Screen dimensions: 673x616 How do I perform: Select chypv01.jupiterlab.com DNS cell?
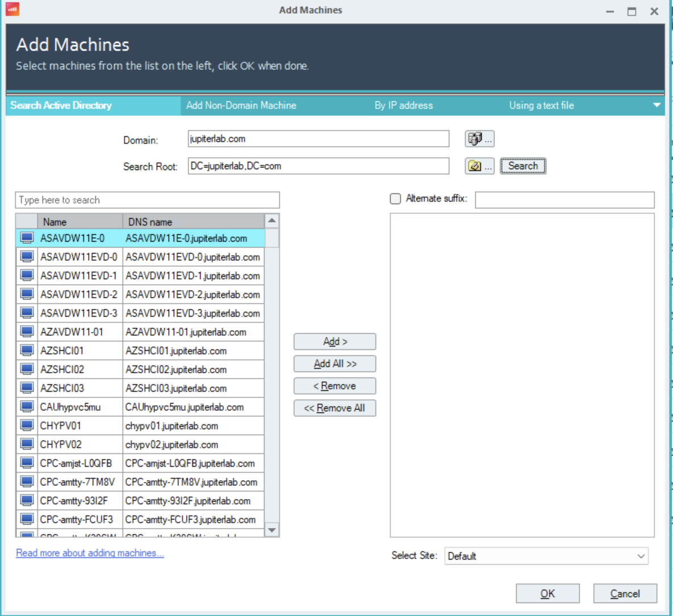pyautogui.click(x=194, y=426)
